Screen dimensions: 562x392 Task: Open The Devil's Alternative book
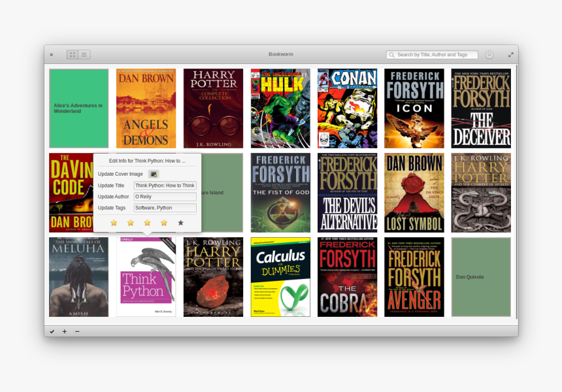(347, 193)
